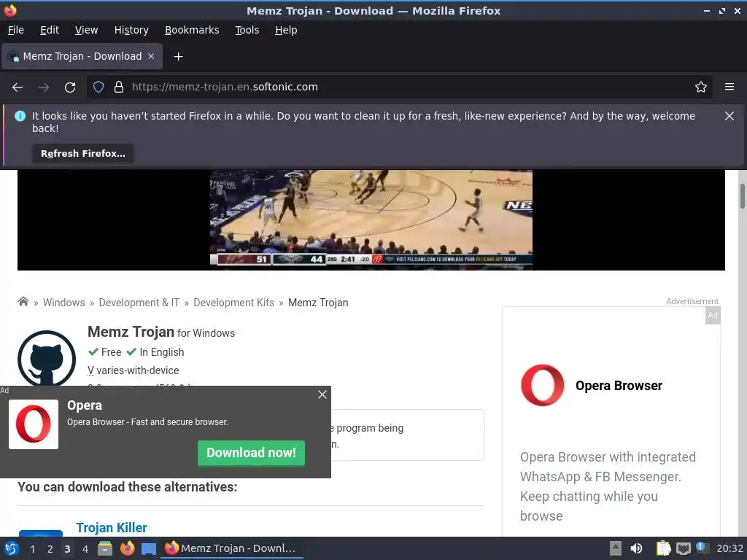The image size is (747, 560).
Task: Click the Download now! button
Action: 251,453
